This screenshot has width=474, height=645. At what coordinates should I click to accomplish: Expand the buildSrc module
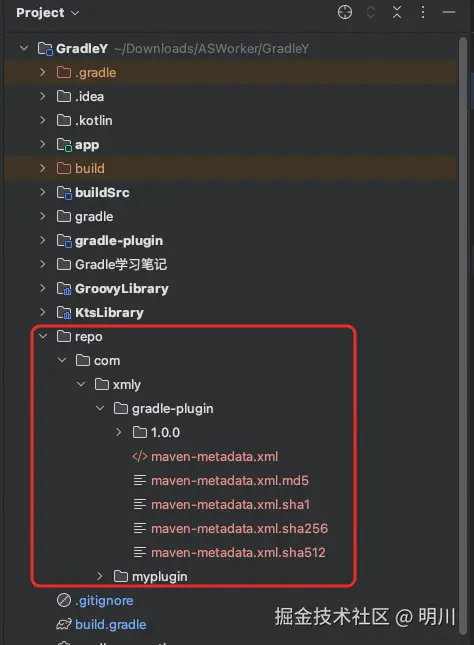[x=43, y=192]
